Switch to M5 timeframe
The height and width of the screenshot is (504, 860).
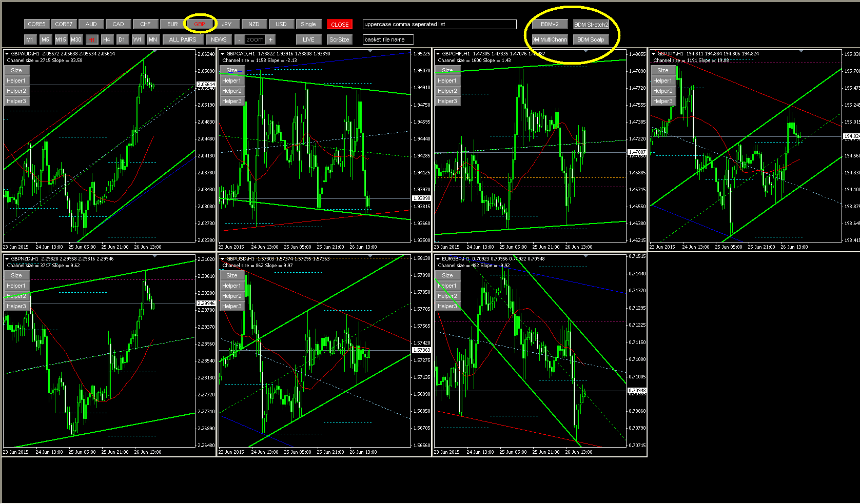pos(45,39)
